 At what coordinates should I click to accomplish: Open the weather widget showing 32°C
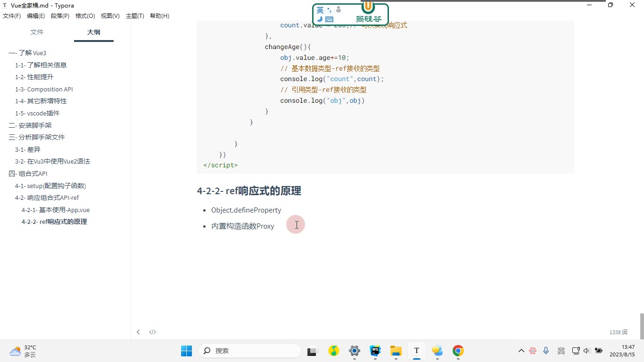pos(23,351)
